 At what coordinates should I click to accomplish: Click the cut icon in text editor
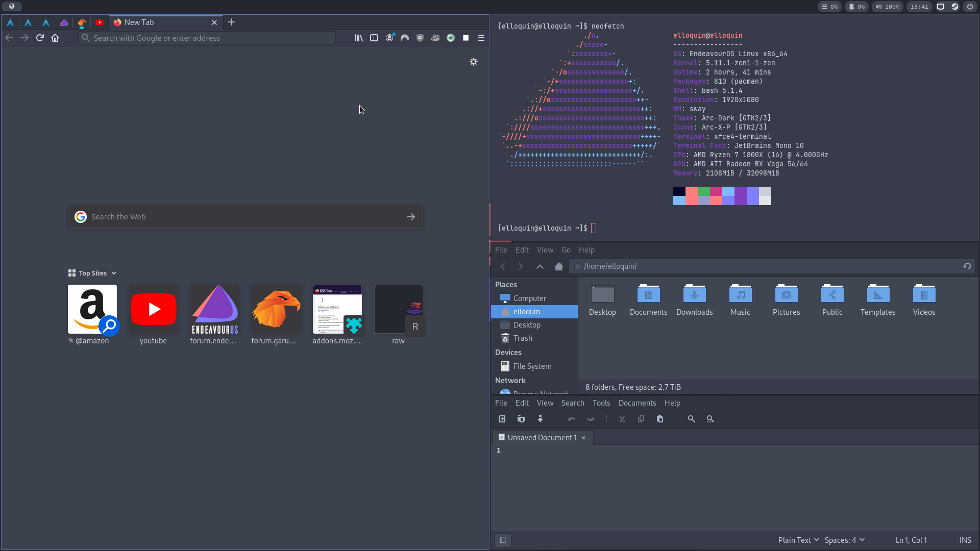[x=622, y=419]
